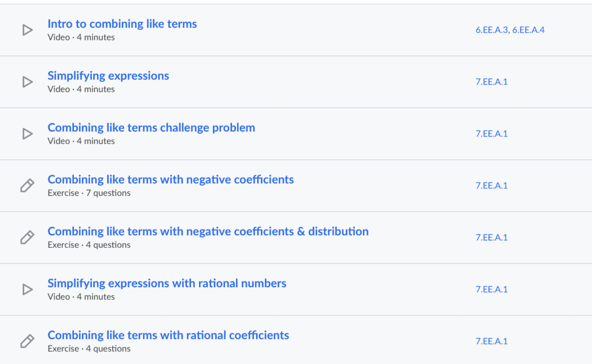Select 7.EE.A.1 beside rational coefficients exercise
Screen dimensions: 592x364
(491, 341)
